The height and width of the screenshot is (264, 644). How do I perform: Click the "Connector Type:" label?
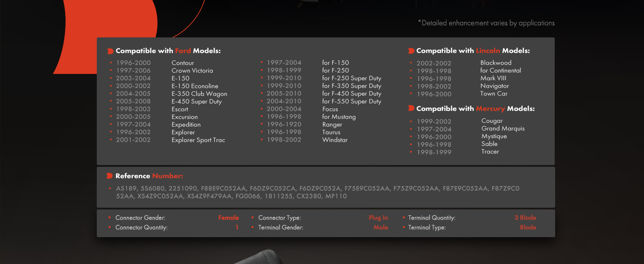tap(280, 218)
